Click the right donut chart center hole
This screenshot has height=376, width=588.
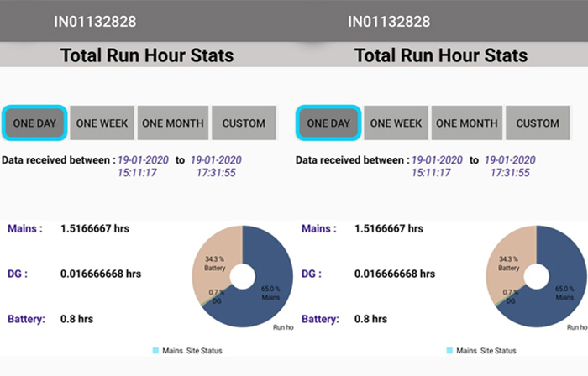click(537, 277)
